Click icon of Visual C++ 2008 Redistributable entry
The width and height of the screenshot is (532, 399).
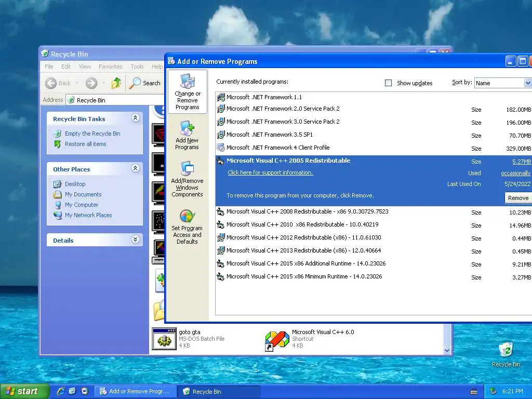[x=220, y=212]
